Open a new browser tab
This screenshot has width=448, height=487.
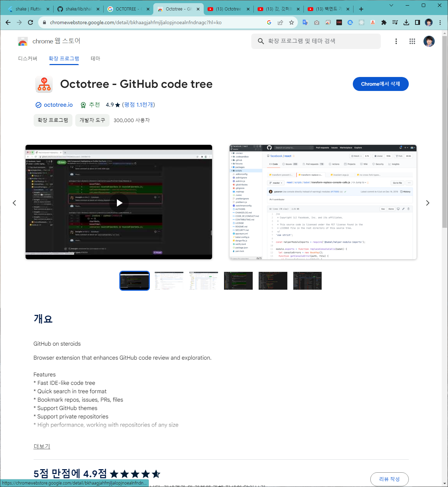[x=361, y=9]
